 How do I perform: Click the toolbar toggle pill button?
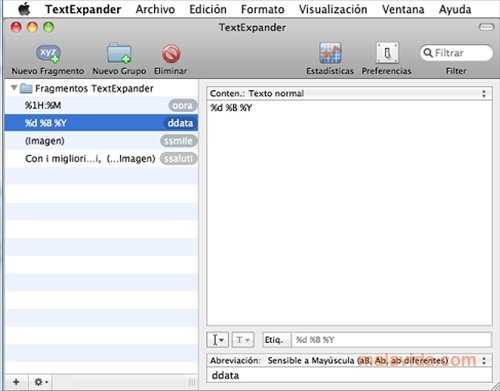coord(486,27)
